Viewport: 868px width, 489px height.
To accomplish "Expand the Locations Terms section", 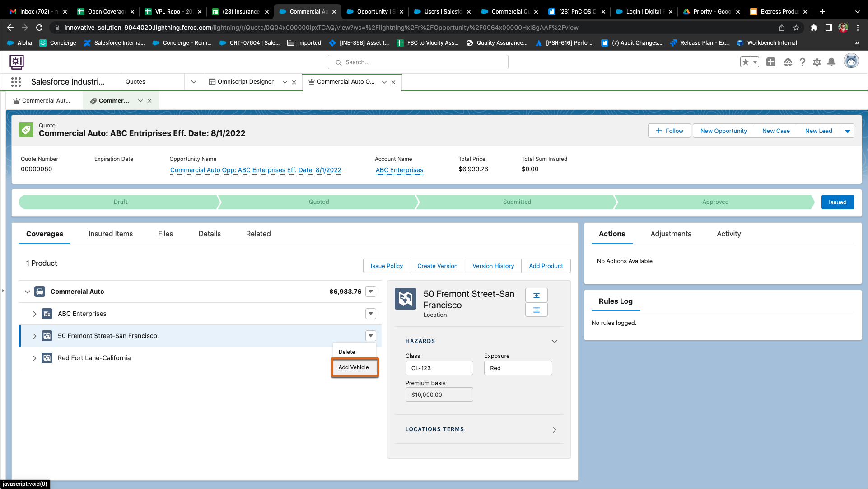I will tap(555, 430).
